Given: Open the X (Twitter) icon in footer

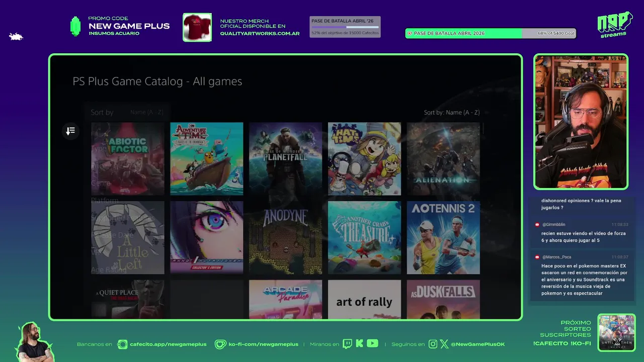Looking at the screenshot, I should [444, 344].
